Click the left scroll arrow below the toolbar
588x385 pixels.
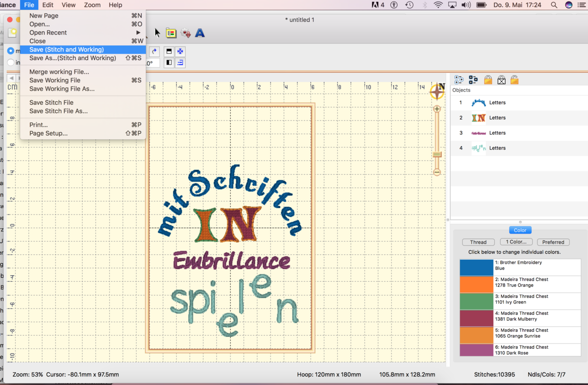click(x=11, y=78)
